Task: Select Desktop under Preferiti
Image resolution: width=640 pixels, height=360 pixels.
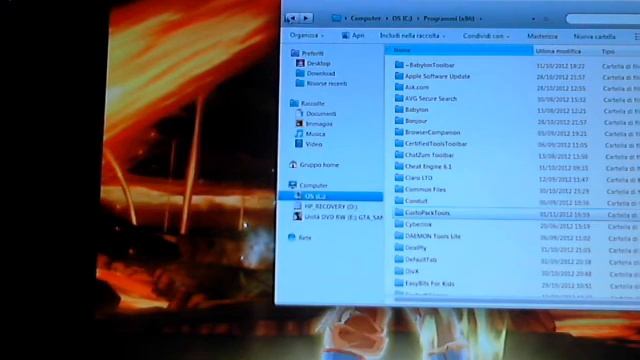Action: (318, 63)
